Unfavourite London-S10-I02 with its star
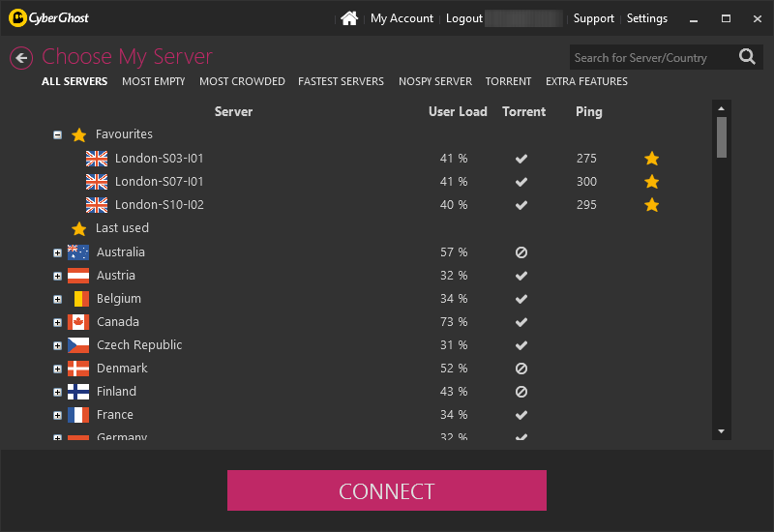Viewport: 774px width, 532px height. tap(651, 205)
